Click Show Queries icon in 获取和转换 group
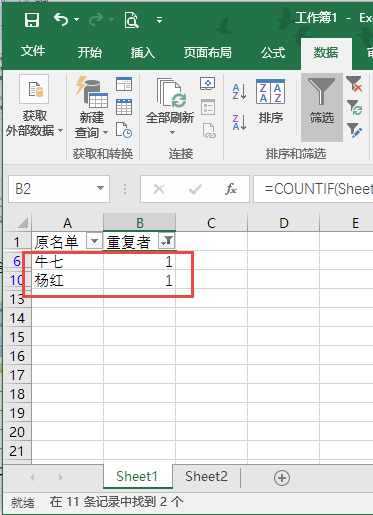 pyautogui.click(x=124, y=84)
